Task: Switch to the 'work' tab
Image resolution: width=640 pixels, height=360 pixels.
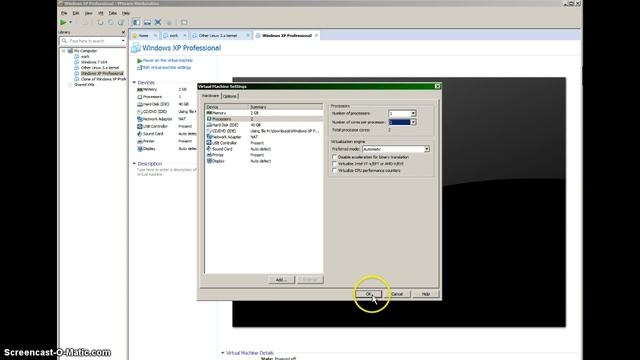Action: coord(174,36)
